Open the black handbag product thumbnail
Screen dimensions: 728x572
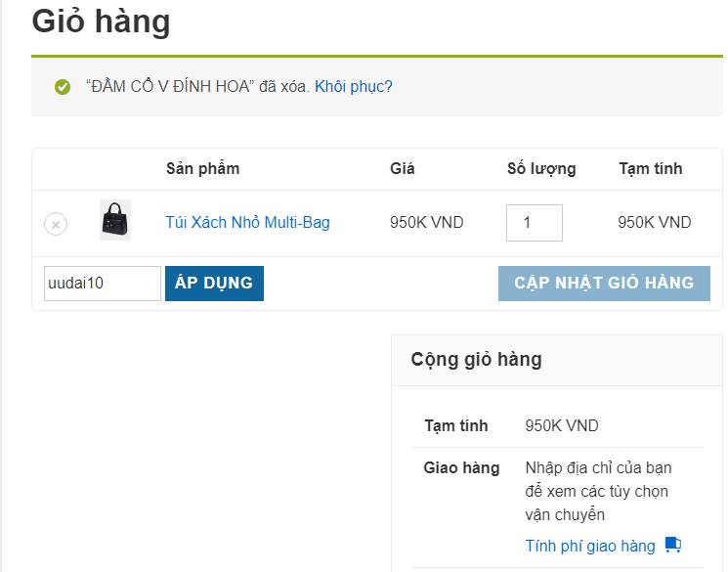[x=115, y=221]
